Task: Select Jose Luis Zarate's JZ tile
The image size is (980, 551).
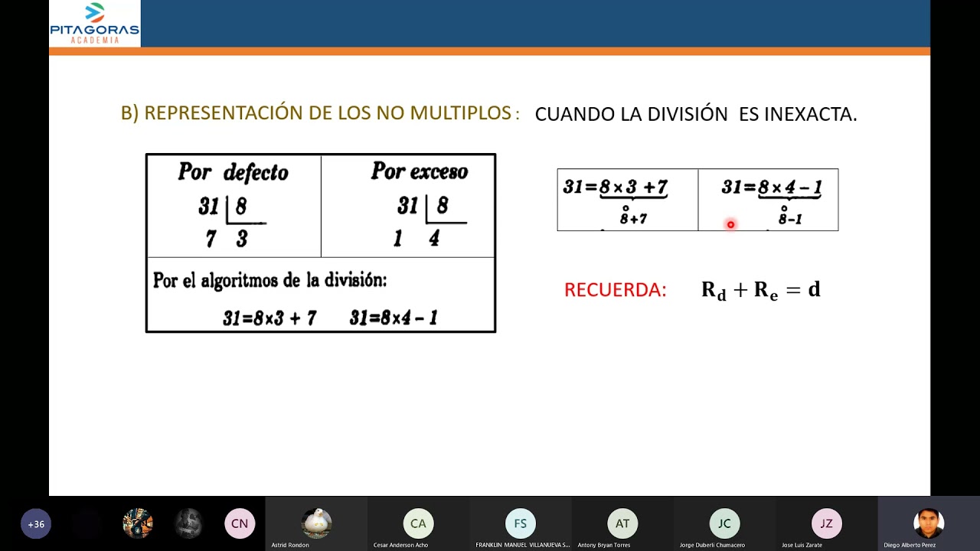Action: pyautogui.click(x=827, y=523)
